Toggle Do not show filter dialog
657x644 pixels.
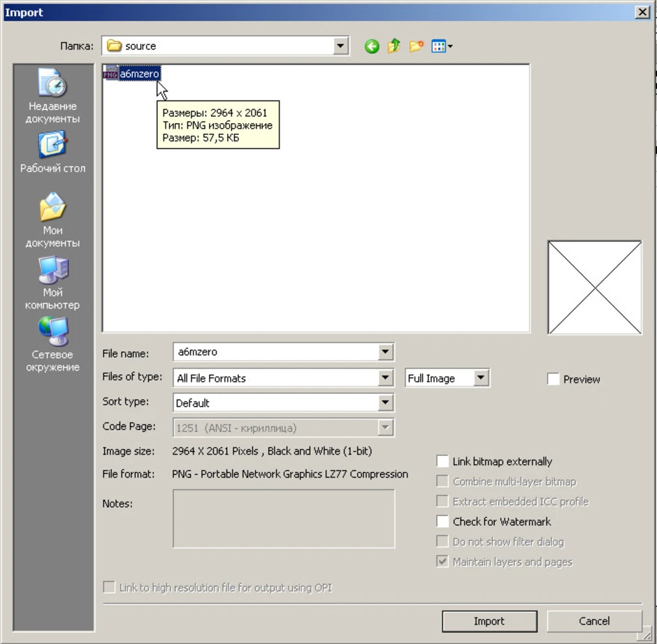tap(442, 541)
